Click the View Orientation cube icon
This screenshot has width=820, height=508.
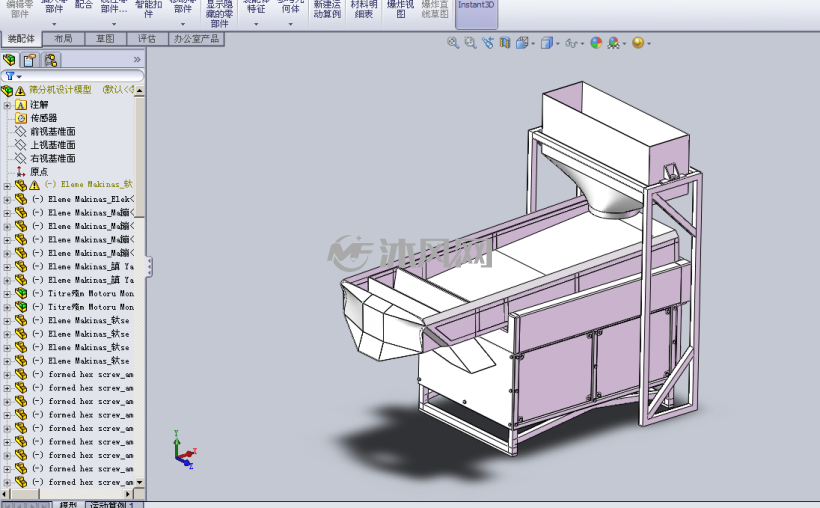point(522,43)
